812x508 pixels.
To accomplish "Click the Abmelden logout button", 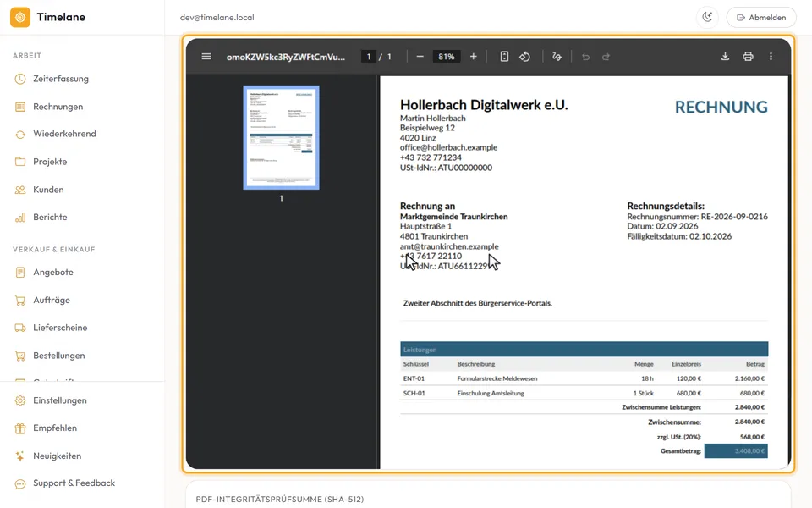I will (761, 17).
